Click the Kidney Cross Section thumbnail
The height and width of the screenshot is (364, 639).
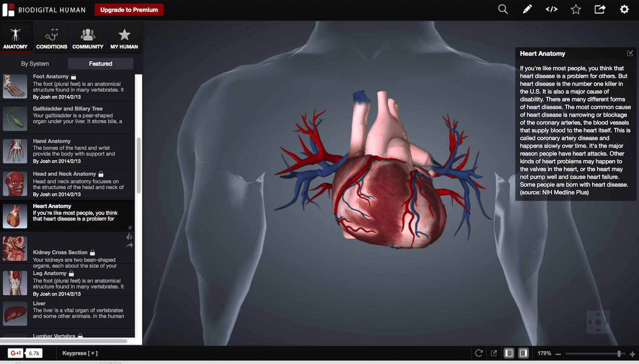[x=15, y=249]
